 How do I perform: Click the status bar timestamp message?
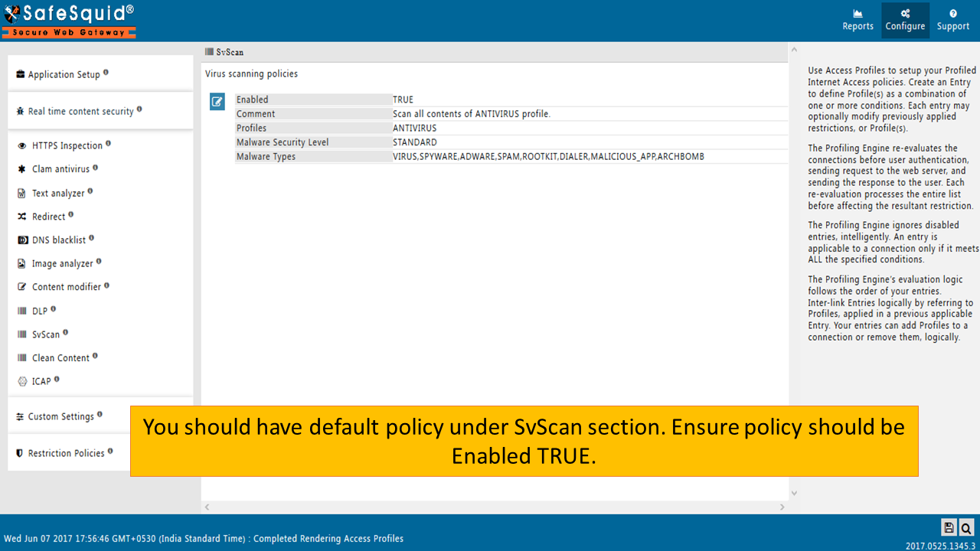(204, 539)
